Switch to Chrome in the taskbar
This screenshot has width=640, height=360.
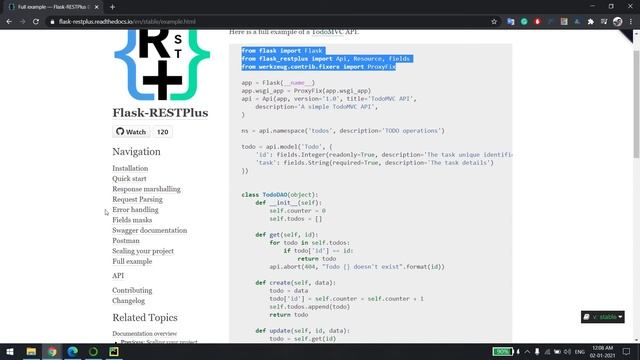52,351
